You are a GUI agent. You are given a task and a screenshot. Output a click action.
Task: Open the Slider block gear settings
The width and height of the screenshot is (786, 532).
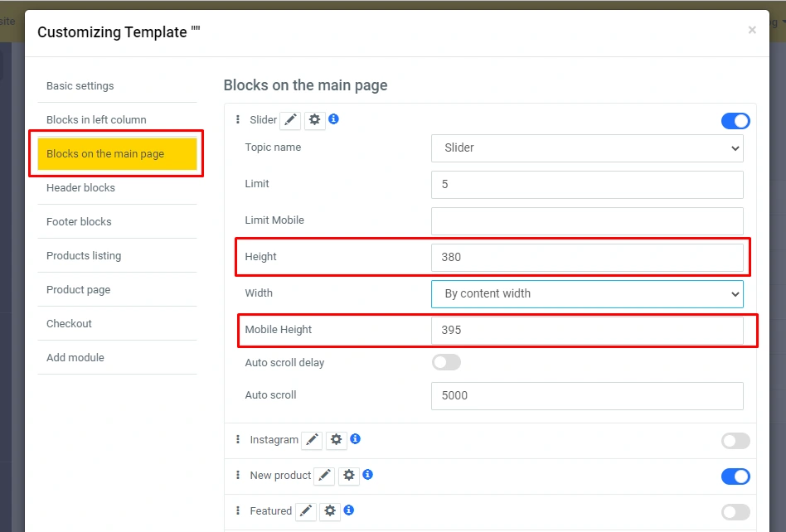[x=314, y=120]
